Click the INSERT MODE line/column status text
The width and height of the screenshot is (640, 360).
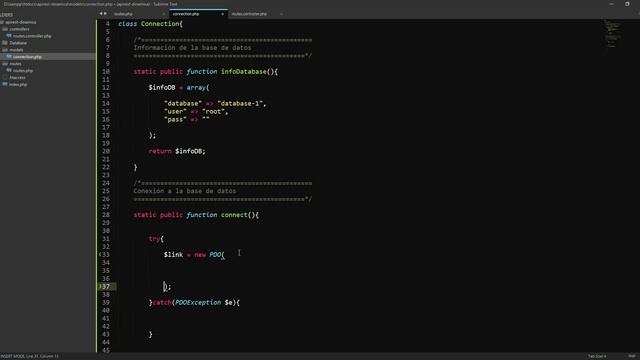coord(29,356)
